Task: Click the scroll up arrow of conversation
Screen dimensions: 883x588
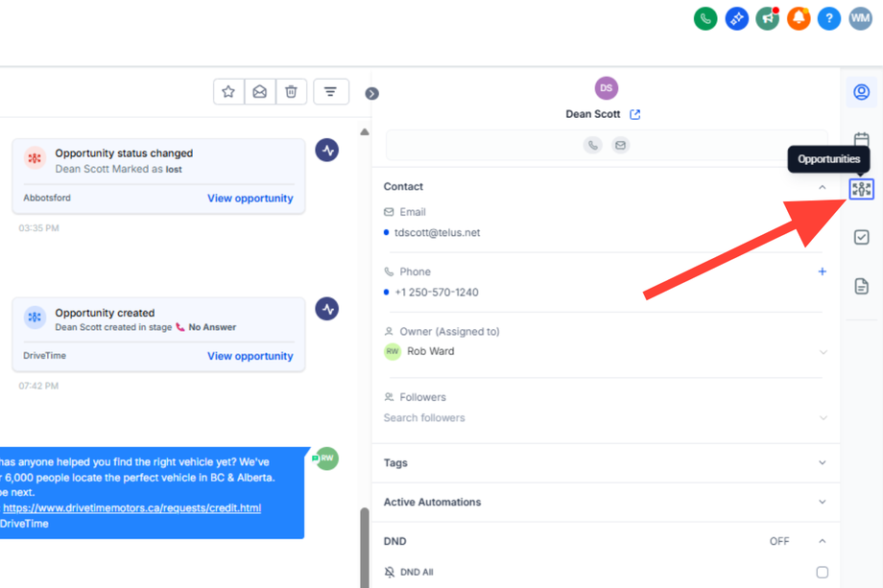Action: click(x=365, y=131)
